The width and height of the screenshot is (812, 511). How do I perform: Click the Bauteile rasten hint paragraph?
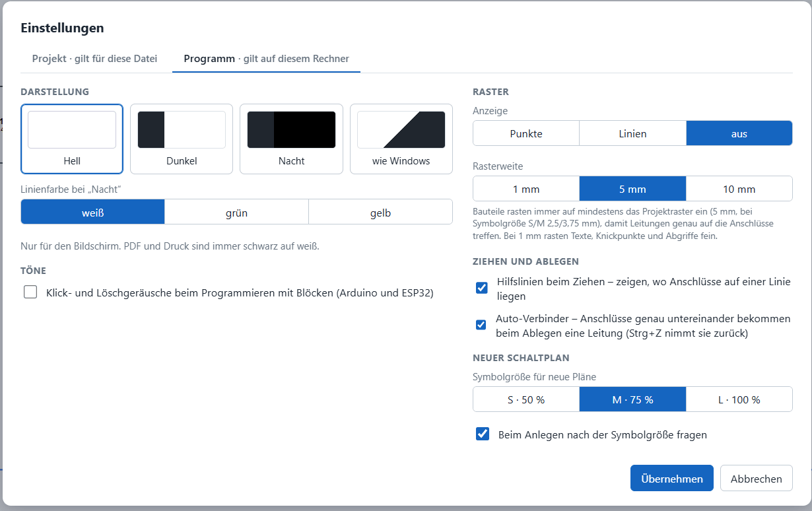point(624,224)
